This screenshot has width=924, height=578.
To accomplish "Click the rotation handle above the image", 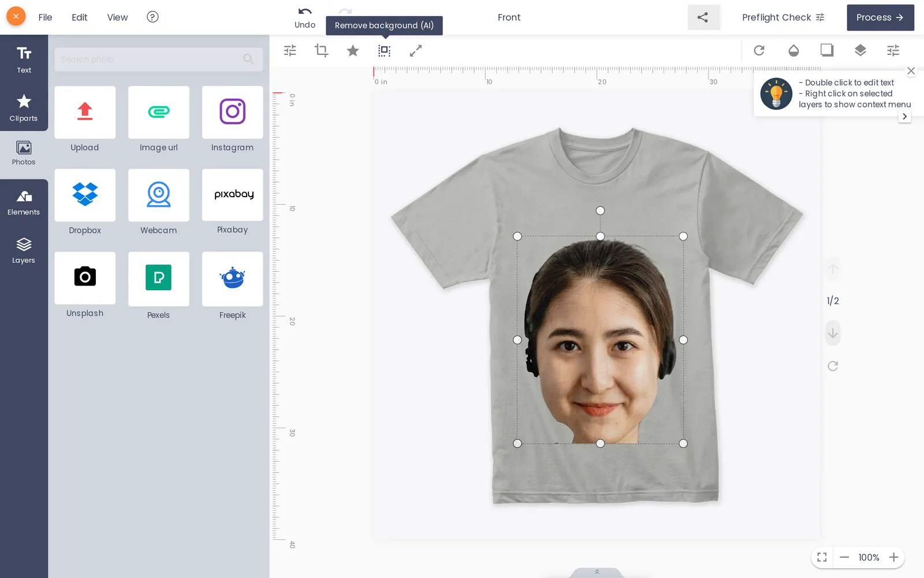I will coord(600,210).
